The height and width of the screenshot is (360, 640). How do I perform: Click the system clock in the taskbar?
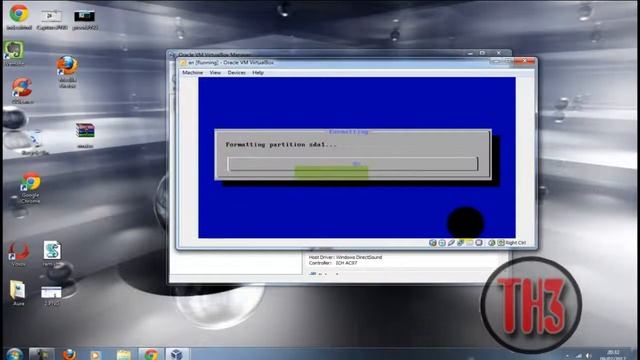613,354
